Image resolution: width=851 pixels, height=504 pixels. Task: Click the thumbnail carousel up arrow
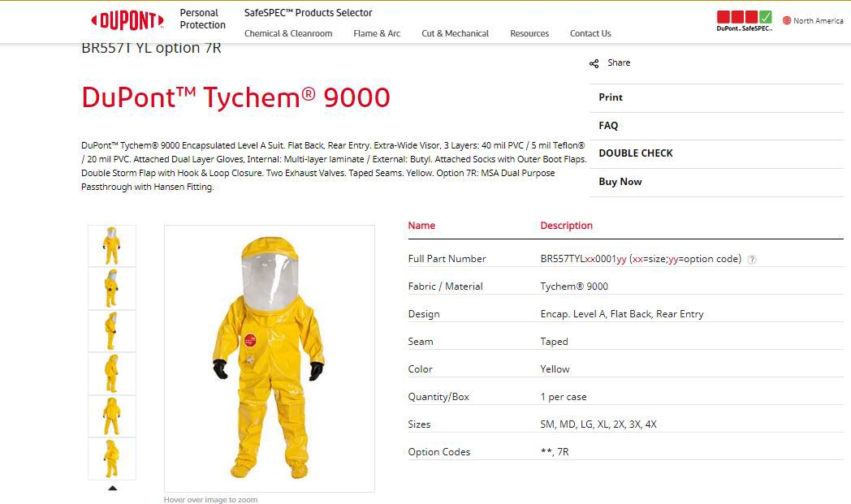point(112,489)
